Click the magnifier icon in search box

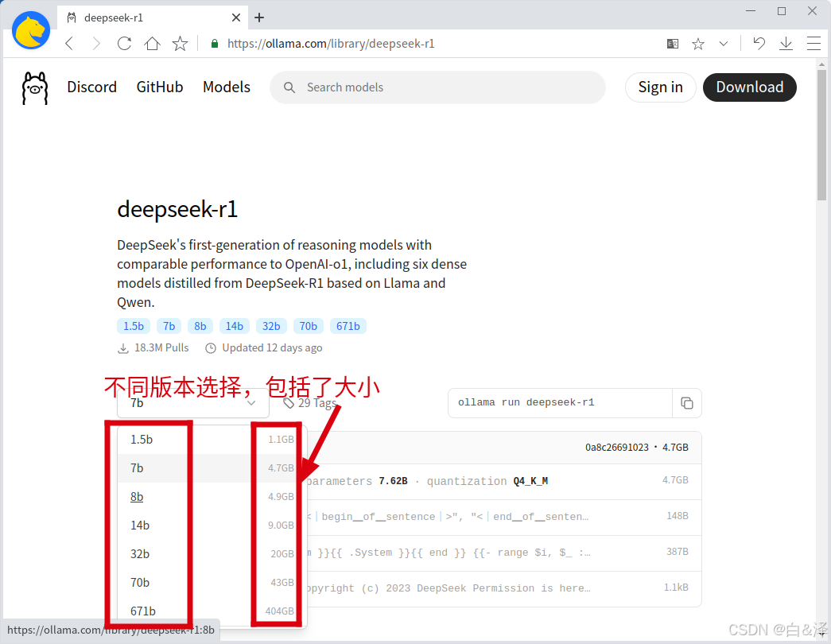(x=289, y=87)
